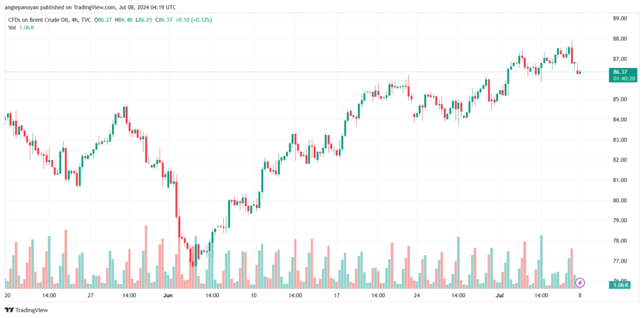The image size is (644, 318).
Task: Click the TradingView logo at bottom left
Action: pyautogui.click(x=26, y=310)
